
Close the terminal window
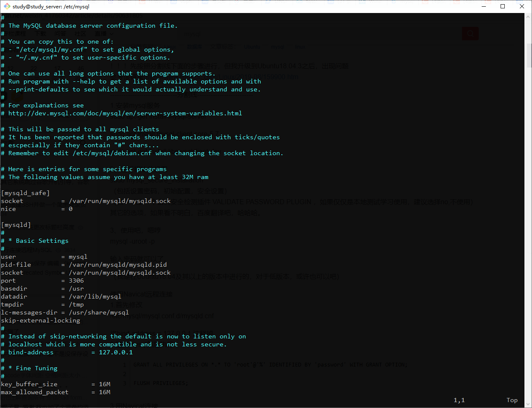coord(522,6)
